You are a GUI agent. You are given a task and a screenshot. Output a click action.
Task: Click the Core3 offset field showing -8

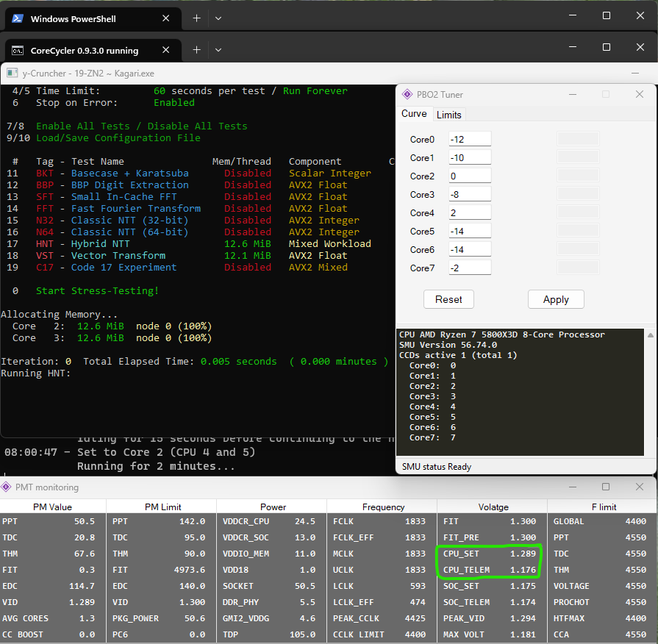click(x=470, y=195)
